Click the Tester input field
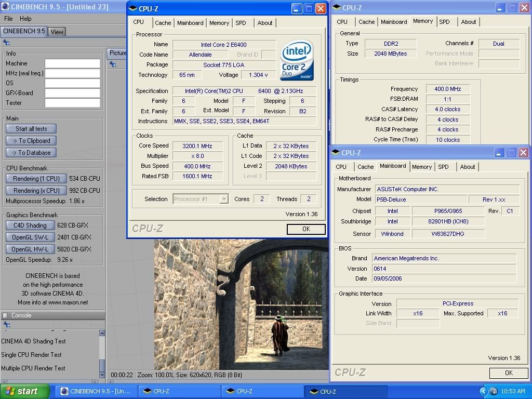This screenshot has width=532, height=399. click(73, 103)
